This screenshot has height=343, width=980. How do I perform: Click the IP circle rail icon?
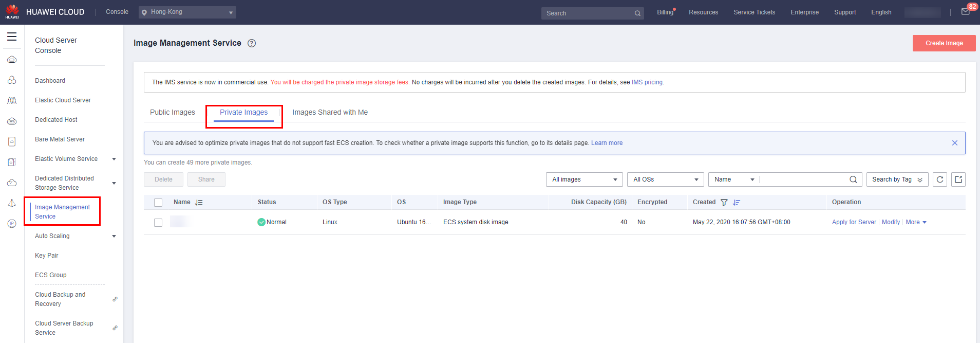(x=12, y=223)
